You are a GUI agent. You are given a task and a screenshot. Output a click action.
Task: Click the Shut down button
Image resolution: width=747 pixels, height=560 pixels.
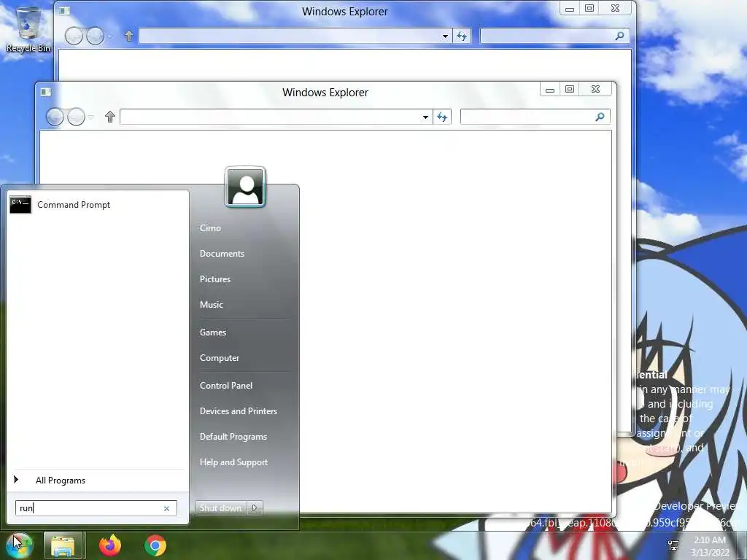pyautogui.click(x=220, y=508)
